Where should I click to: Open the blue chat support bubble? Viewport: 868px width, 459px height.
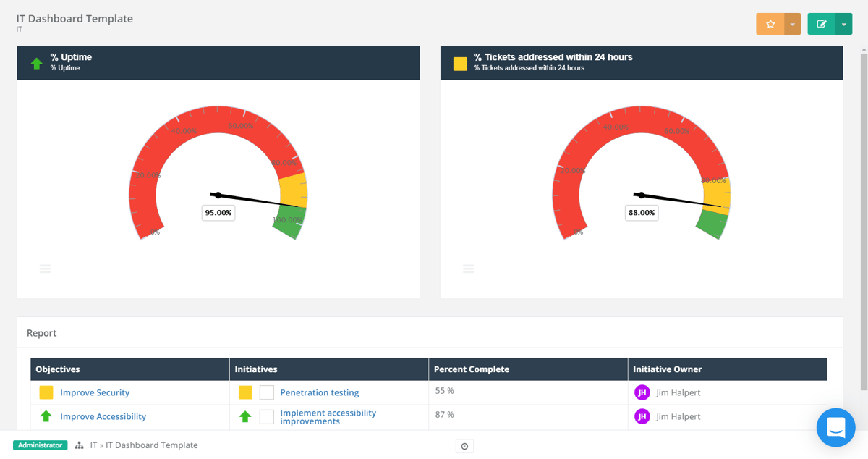[x=836, y=427]
